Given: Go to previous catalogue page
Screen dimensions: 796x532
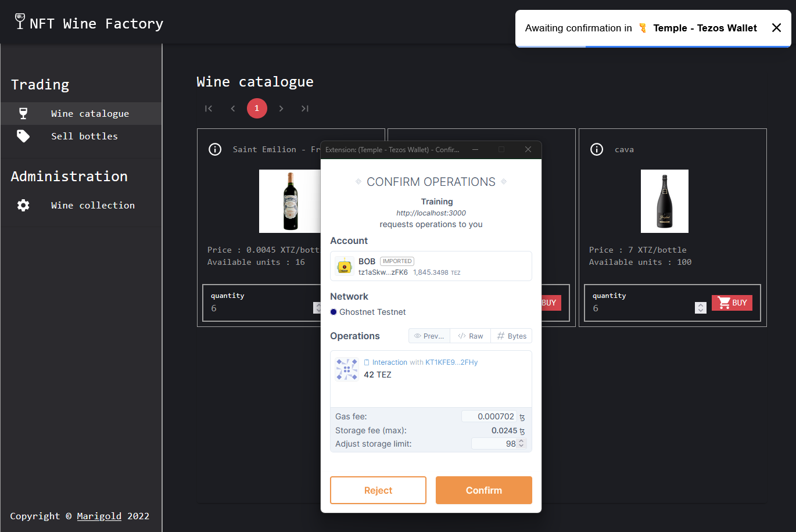Looking at the screenshot, I should click(x=233, y=109).
